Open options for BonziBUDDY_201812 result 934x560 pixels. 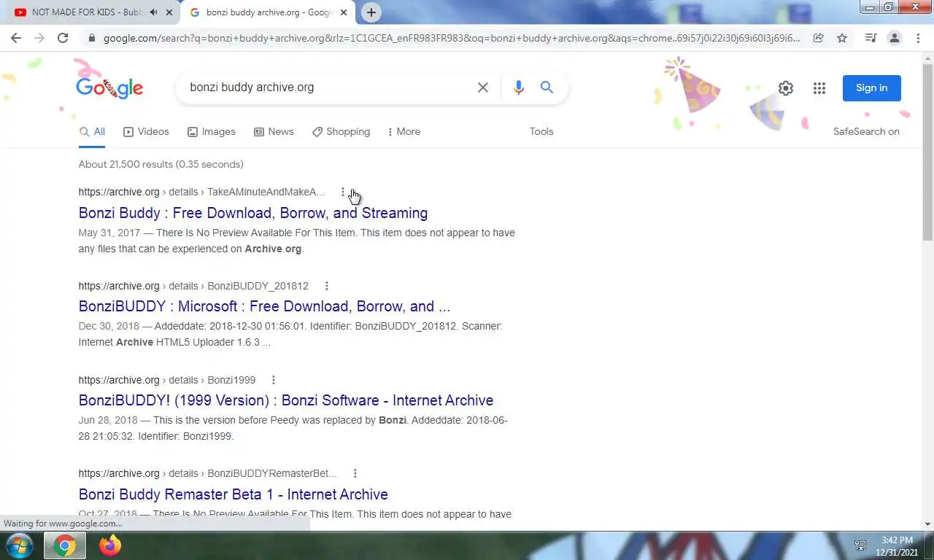326,286
